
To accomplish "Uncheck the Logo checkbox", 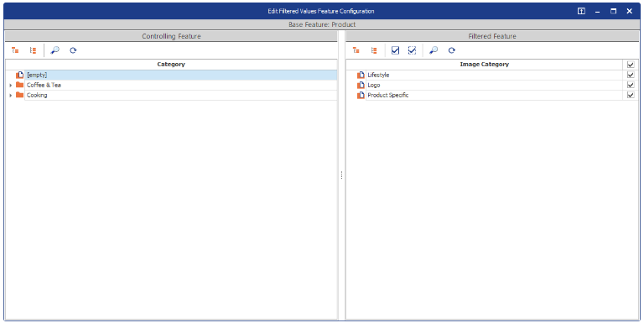I will coord(631,85).
